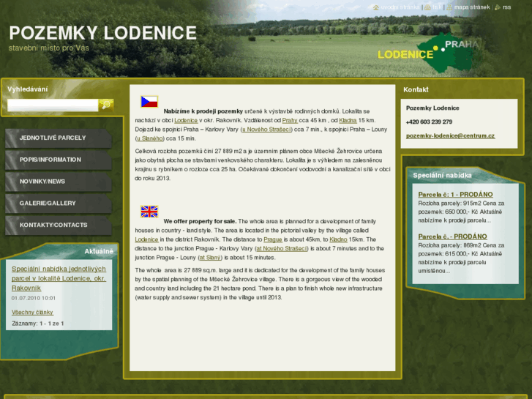Open the rss link

[506, 7]
